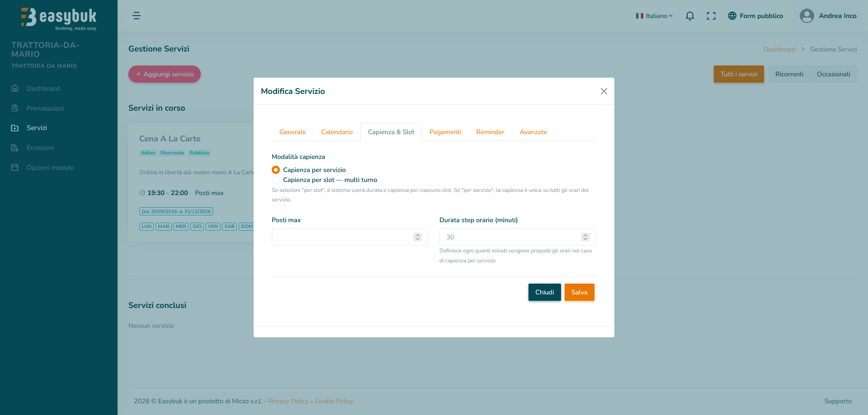The height and width of the screenshot is (415, 868).
Task: Click the easybuk logo
Action: 59,19
